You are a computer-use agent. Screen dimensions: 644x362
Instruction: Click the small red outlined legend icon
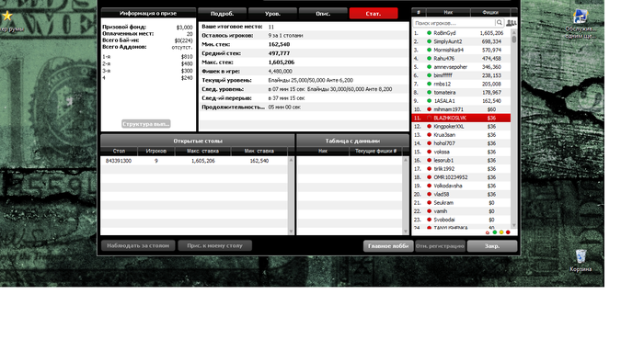(x=488, y=232)
